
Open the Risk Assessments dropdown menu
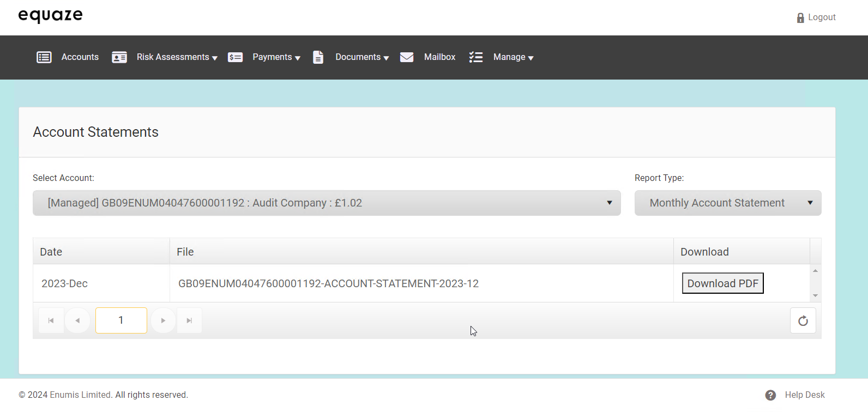coord(177,57)
